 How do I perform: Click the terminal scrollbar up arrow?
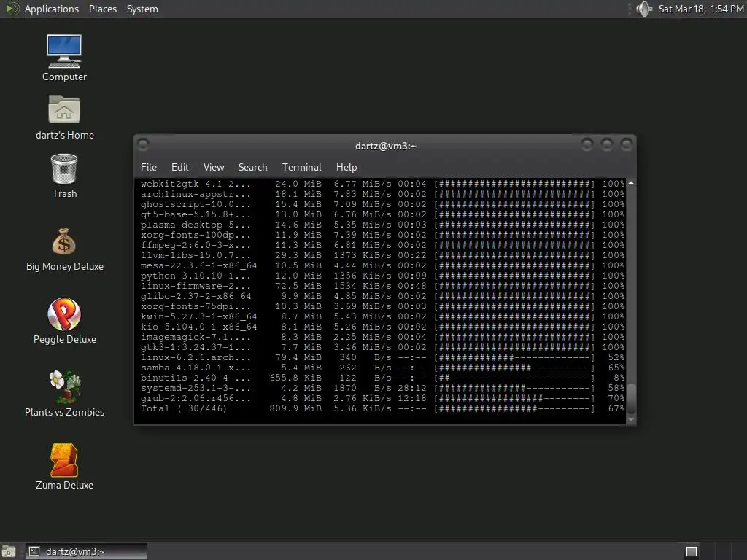click(631, 183)
